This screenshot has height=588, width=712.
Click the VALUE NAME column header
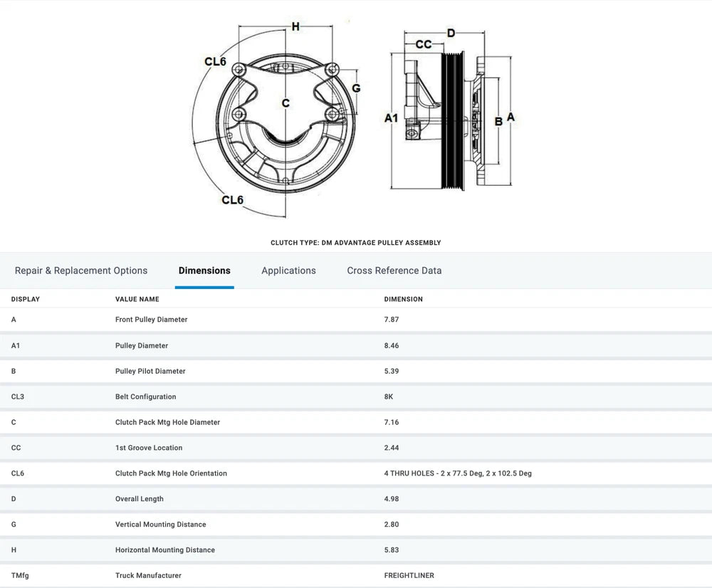[137, 299]
